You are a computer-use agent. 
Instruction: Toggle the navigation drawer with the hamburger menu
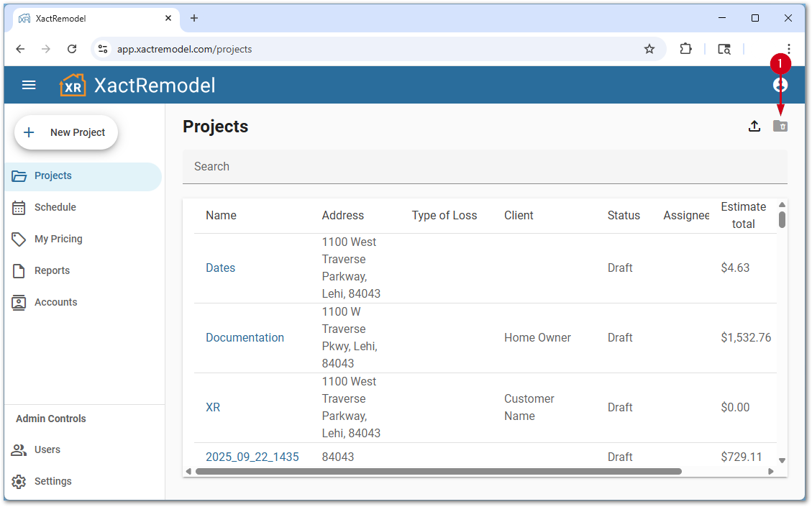29,84
